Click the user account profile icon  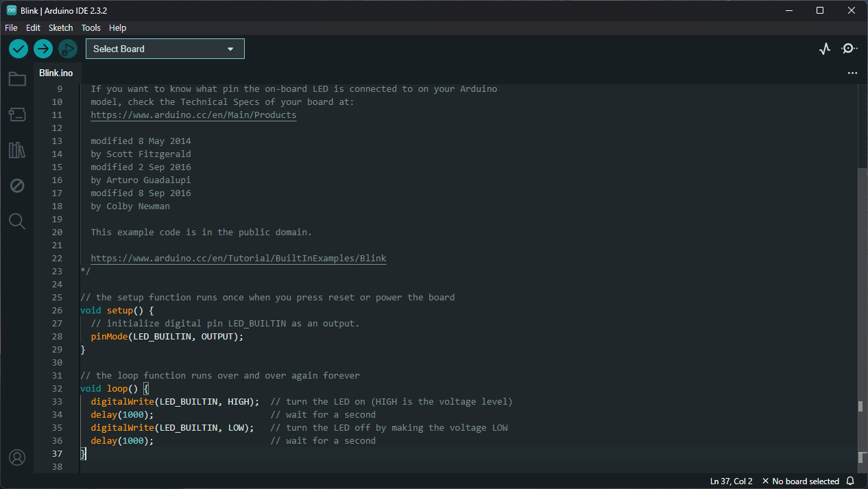[x=17, y=457]
